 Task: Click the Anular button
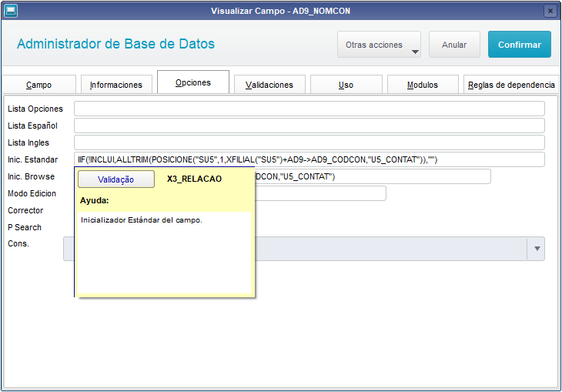[454, 45]
